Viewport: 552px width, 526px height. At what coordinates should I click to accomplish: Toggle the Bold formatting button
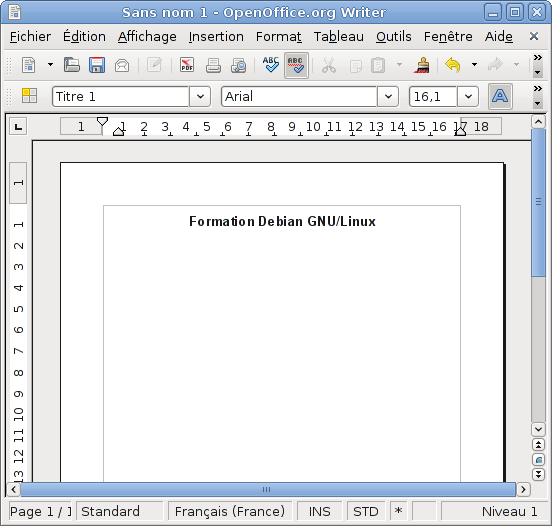click(500, 96)
